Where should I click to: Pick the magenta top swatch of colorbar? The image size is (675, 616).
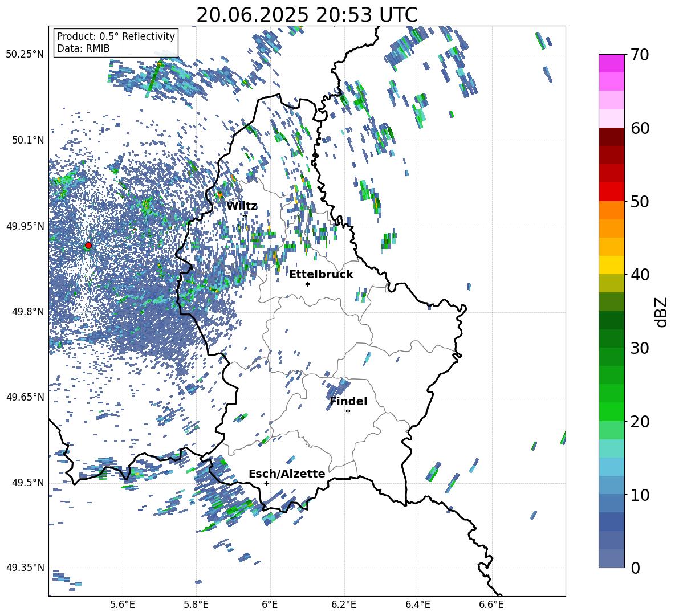(x=612, y=63)
